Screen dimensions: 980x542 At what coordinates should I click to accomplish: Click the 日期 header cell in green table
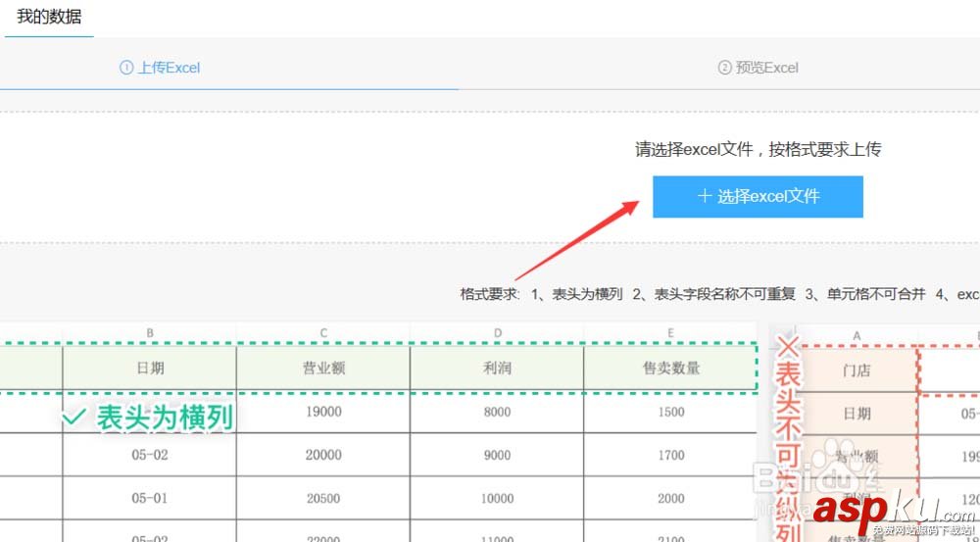[x=150, y=369]
